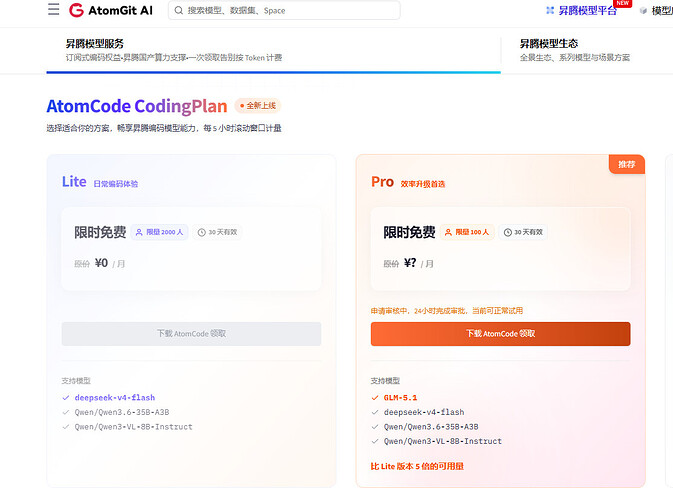Switch to 昇腾模型服务 tab

(273, 51)
